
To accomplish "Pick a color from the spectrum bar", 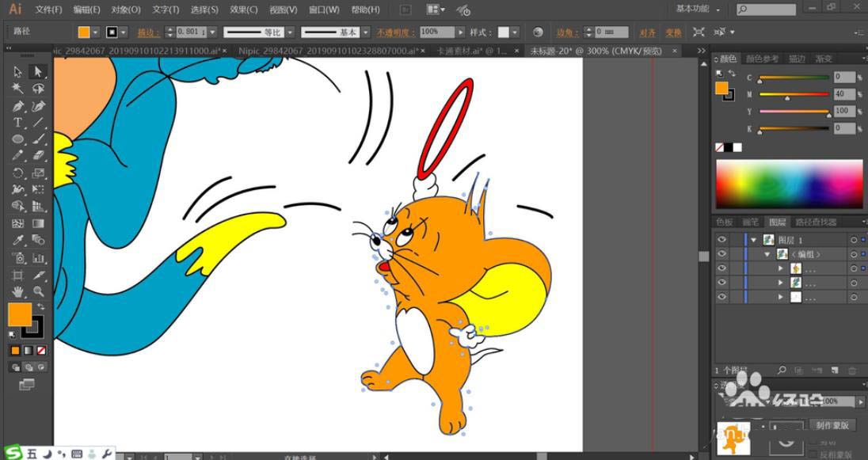I will [789, 184].
